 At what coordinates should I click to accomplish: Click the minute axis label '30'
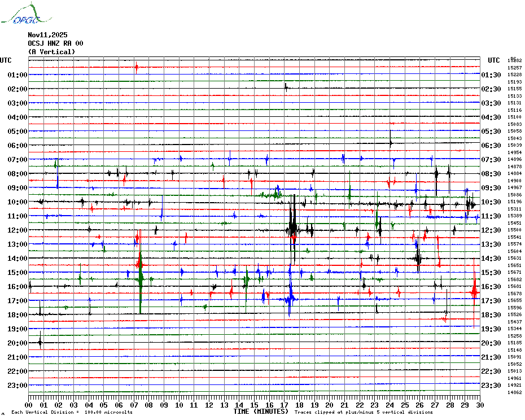tap(480, 405)
